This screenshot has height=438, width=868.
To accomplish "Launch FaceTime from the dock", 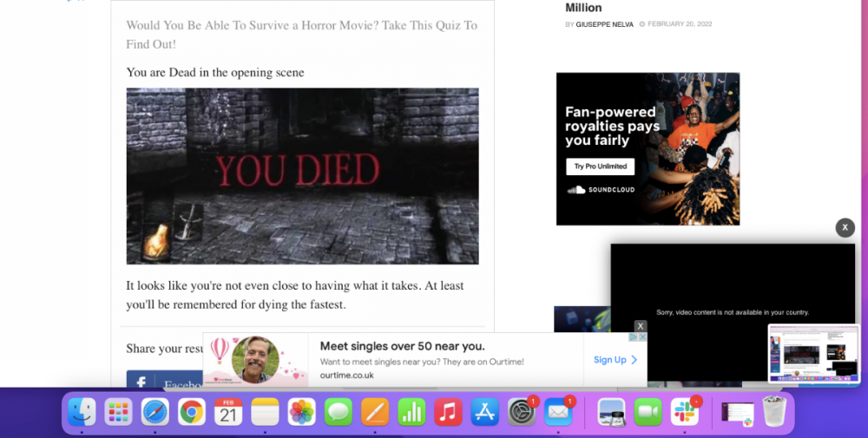I will coord(648,412).
